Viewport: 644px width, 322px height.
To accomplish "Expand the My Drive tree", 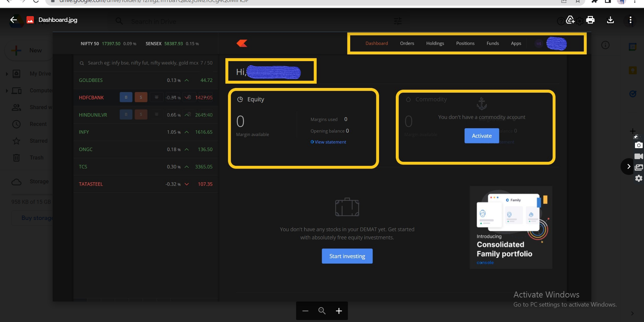I will 7,74.
